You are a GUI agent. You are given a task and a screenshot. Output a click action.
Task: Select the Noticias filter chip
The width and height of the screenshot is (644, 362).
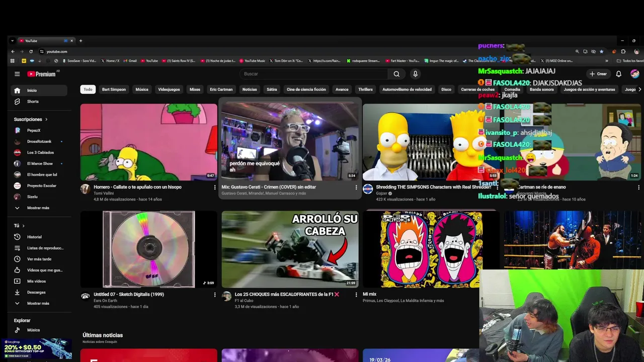(250, 89)
